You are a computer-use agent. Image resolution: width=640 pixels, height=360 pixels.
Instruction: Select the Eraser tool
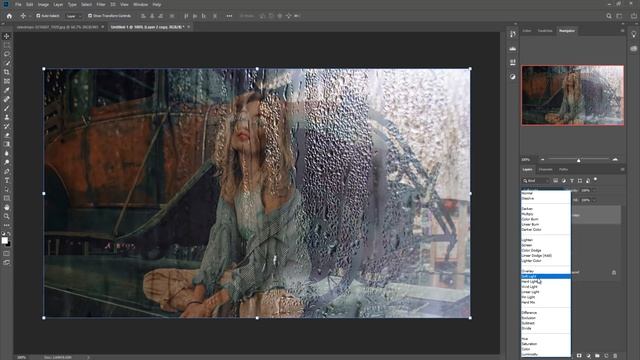(x=7, y=135)
